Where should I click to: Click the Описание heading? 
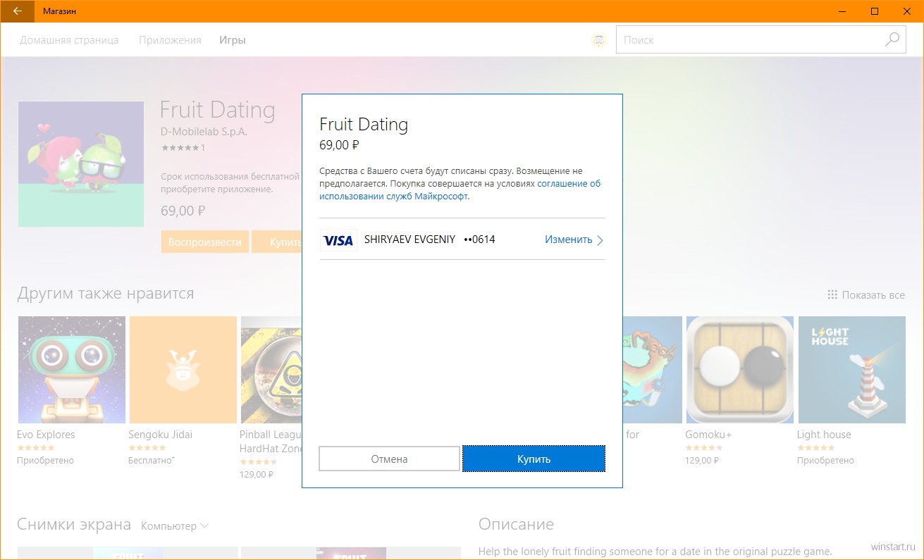click(516, 524)
